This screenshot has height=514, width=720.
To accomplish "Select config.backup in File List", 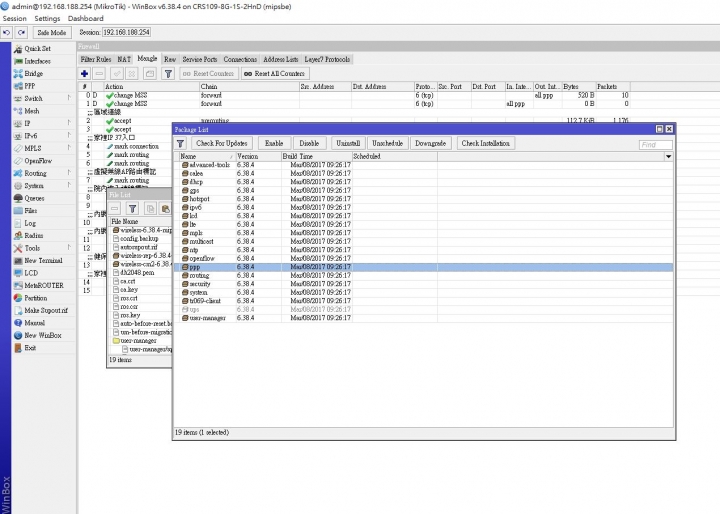I will (x=139, y=239).
